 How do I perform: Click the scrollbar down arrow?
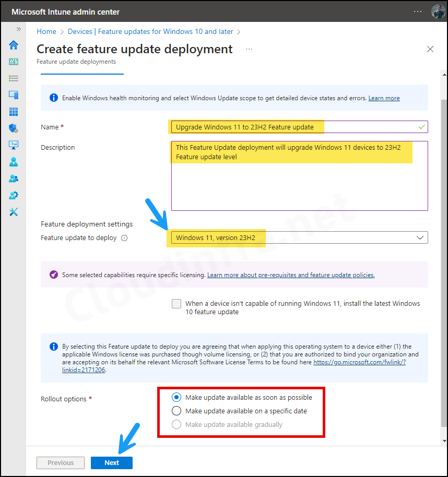tap(444, 440)
